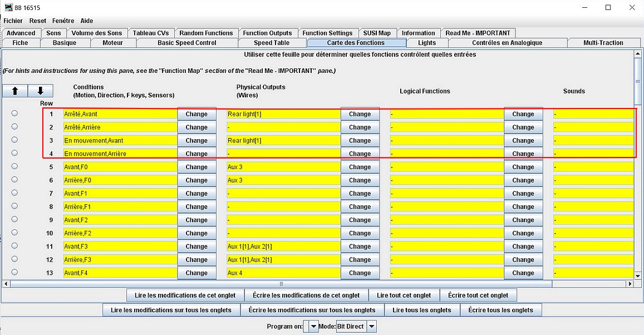Select the radio button for row 7
This screenshot has width=644, height=335.
(15, 193)
